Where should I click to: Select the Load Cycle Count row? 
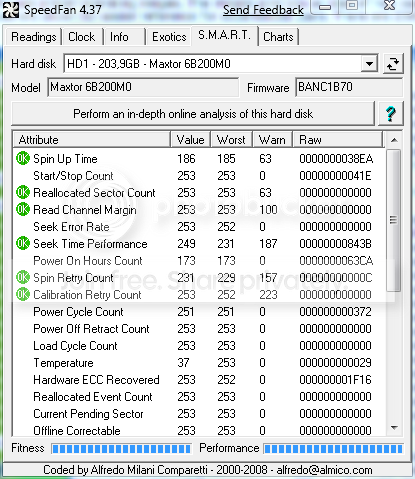[x=199, y=345]
